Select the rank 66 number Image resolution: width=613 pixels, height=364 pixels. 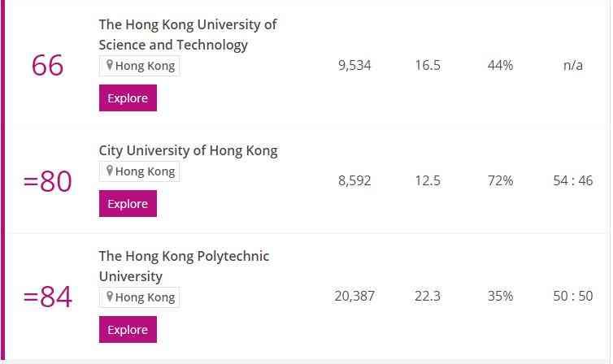click(47, 66)
